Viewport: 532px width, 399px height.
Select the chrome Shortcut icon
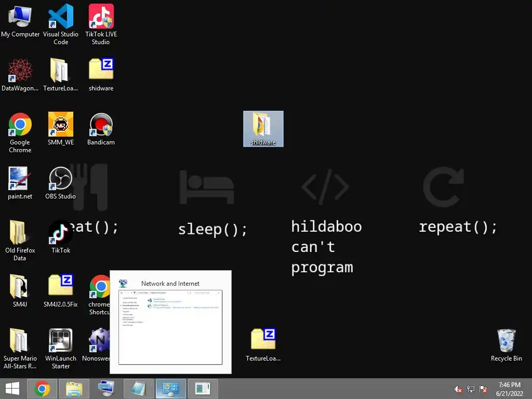tap(100, 295)
